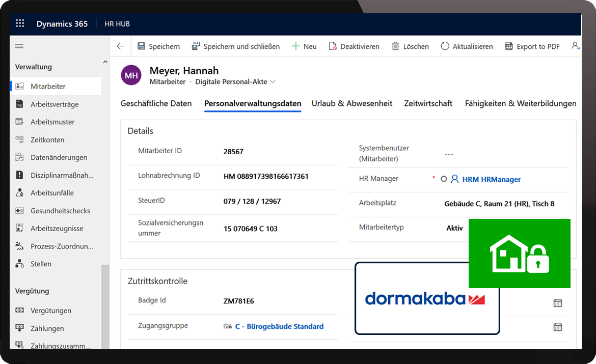Click the back arrow in command bar
The width and height of the screenshot is (596, 364).
pos(120,46)
